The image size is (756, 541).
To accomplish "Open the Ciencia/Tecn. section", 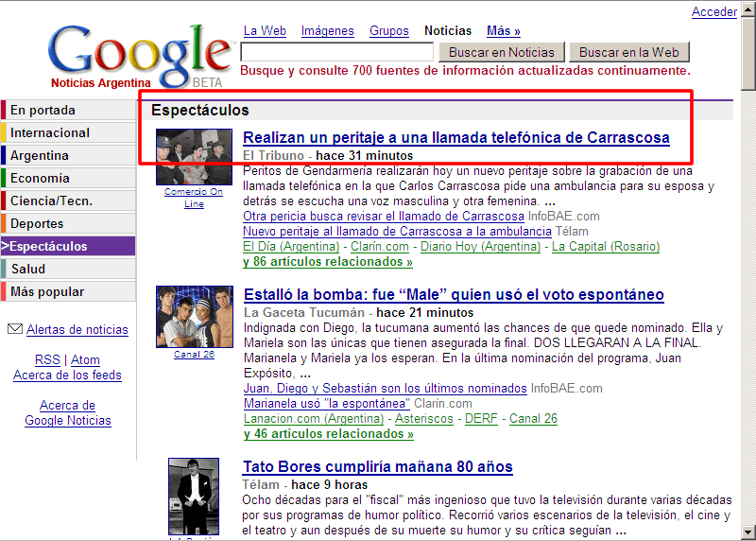I will (x=68, y=201).
